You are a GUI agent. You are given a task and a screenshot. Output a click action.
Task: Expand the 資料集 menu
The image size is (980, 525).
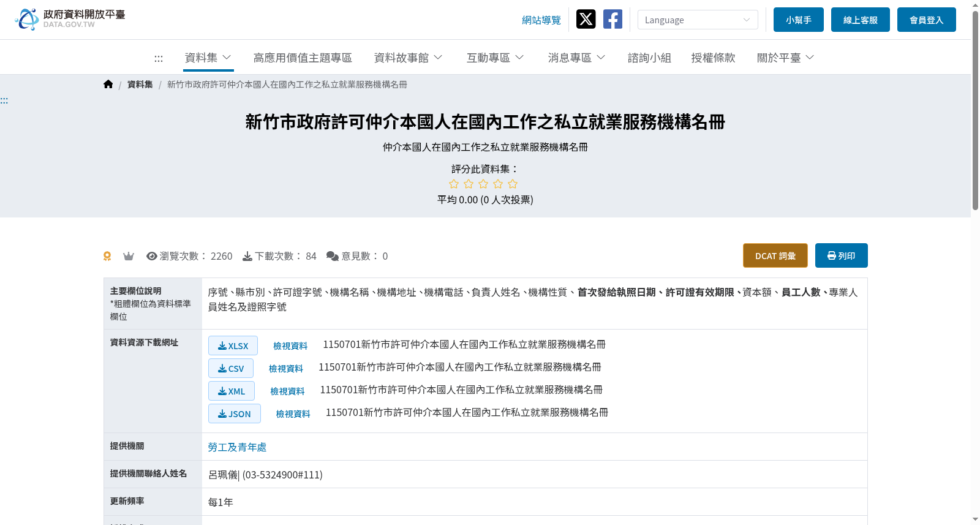[208, 58]
